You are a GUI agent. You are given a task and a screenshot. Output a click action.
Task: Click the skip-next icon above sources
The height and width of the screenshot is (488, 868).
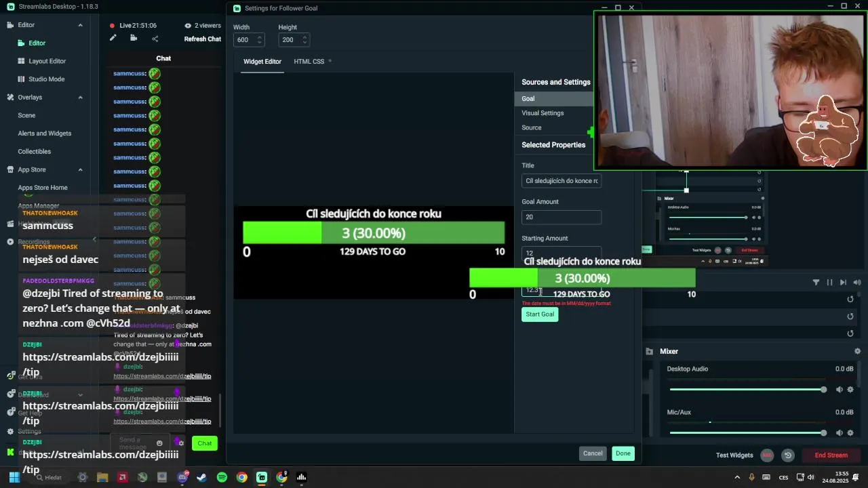(843, 283)
